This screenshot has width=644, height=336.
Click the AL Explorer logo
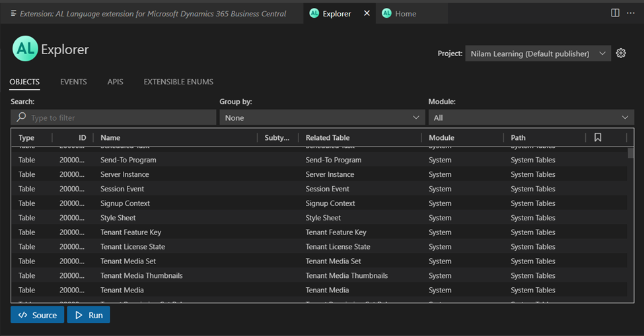[x=25, y=49]
